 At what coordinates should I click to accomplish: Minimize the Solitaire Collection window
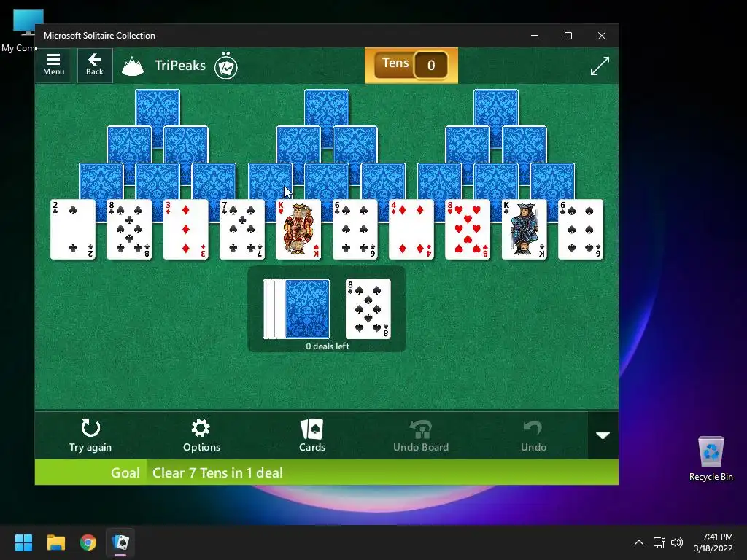pos(535,36)
